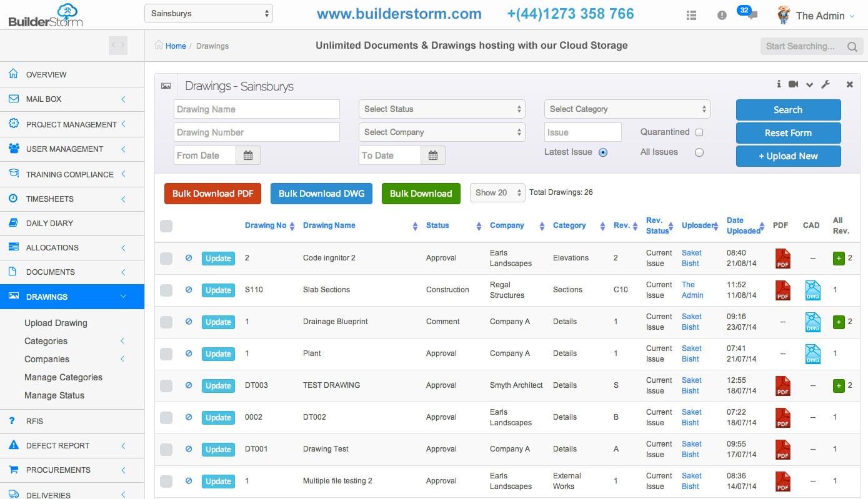Open MAIL BOX in sidebar

(x=72, y=99)
